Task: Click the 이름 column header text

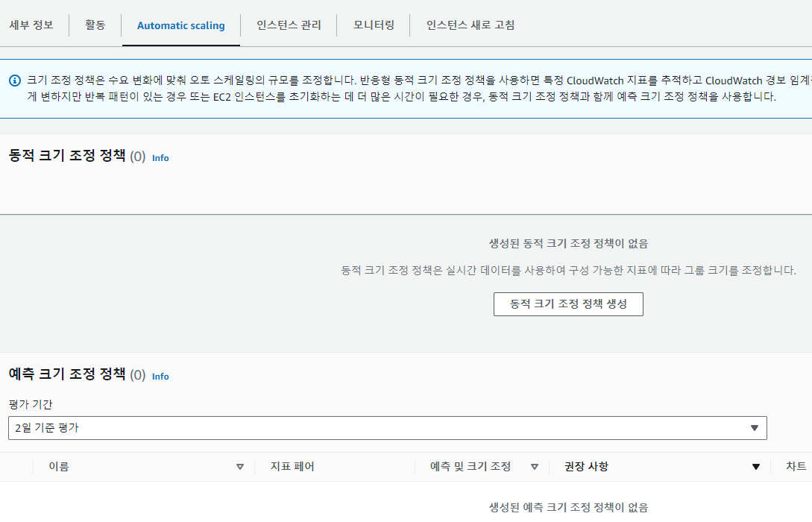Action: [59, 467]
